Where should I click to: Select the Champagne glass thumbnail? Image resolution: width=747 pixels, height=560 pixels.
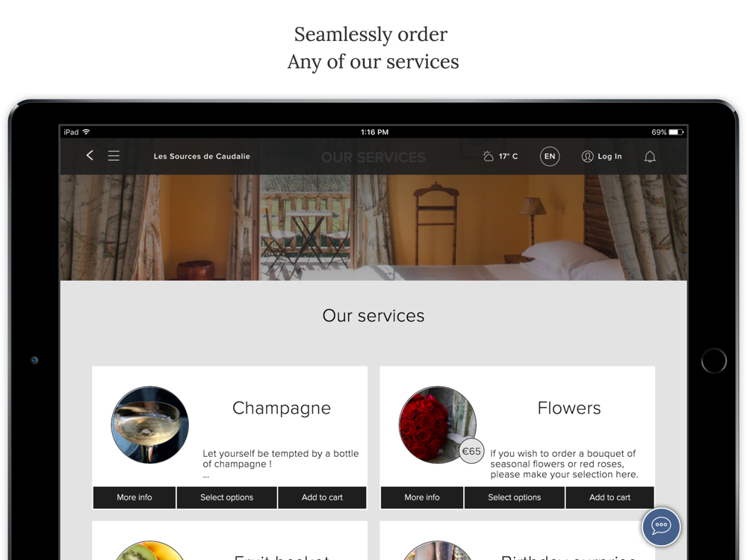[x=150, y=425]
